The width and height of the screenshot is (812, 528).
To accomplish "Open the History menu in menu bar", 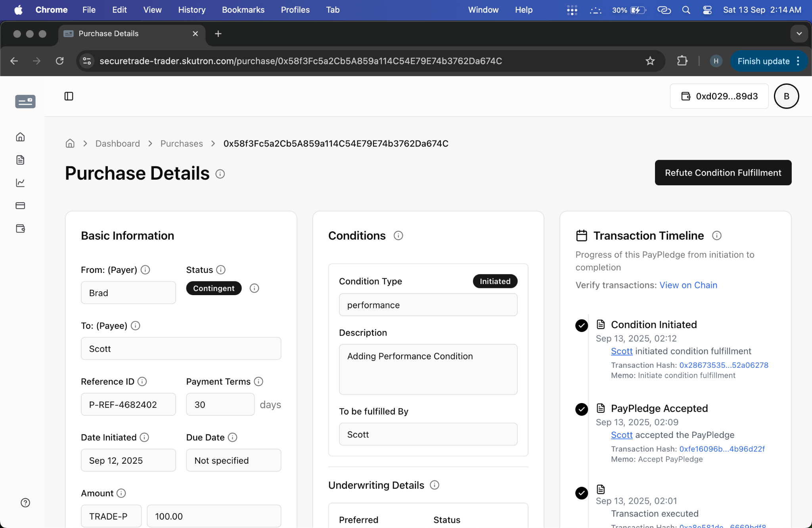I will (x=192, y=10).
